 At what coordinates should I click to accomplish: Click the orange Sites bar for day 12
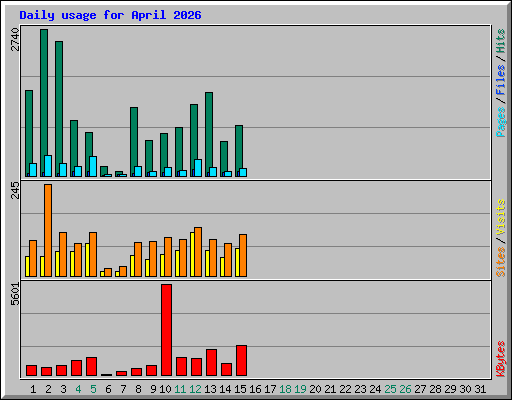click(198, 252)
